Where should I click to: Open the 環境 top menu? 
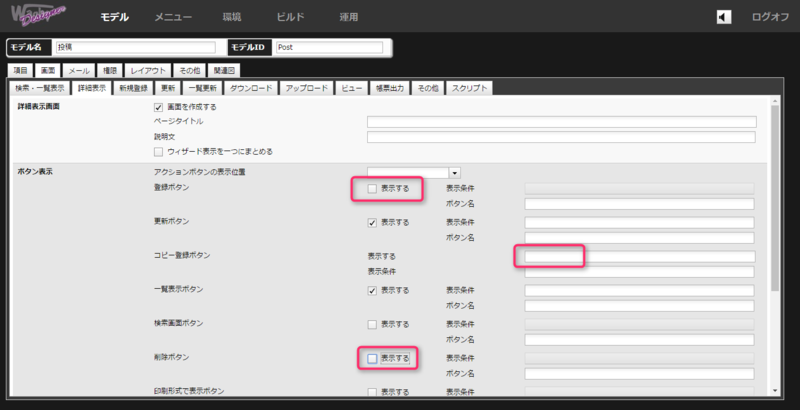[232, 17]
